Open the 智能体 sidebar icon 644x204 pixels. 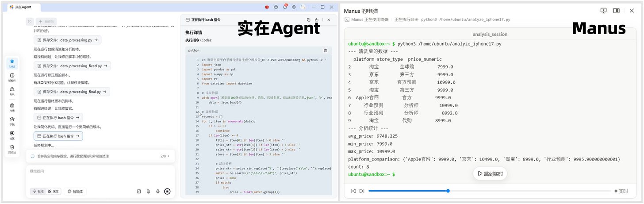point(12,77)
